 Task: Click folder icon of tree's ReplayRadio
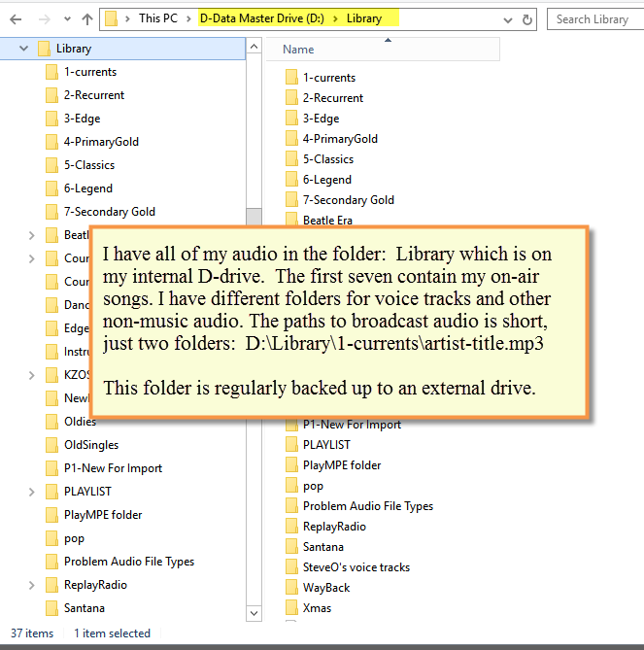(51, 585)
